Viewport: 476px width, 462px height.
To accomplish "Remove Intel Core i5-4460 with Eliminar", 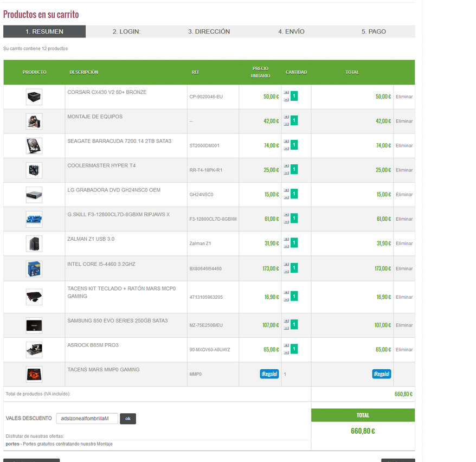I will (x=404, y=268).
